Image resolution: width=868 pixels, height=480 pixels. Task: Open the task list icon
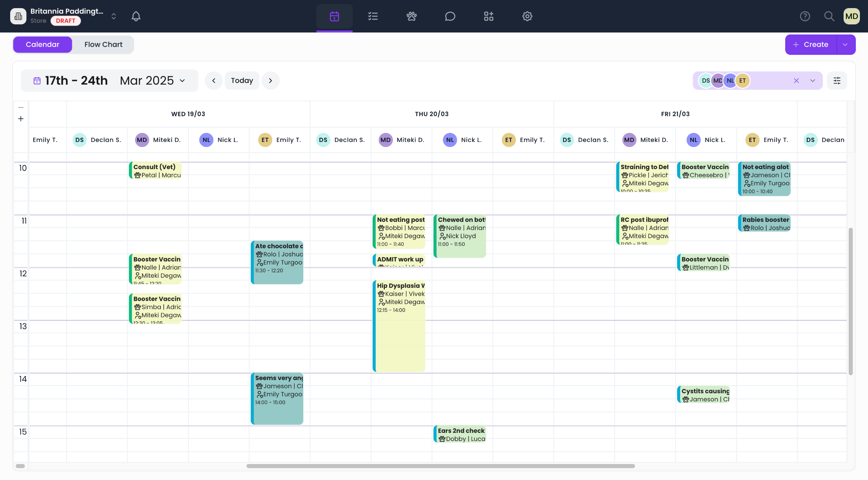click(373, 16)
